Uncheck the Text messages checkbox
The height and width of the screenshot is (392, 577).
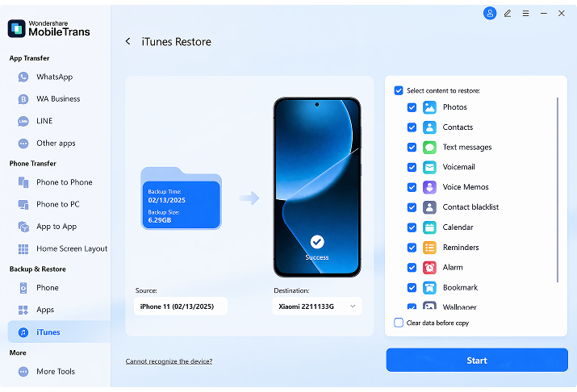point(412,148)
